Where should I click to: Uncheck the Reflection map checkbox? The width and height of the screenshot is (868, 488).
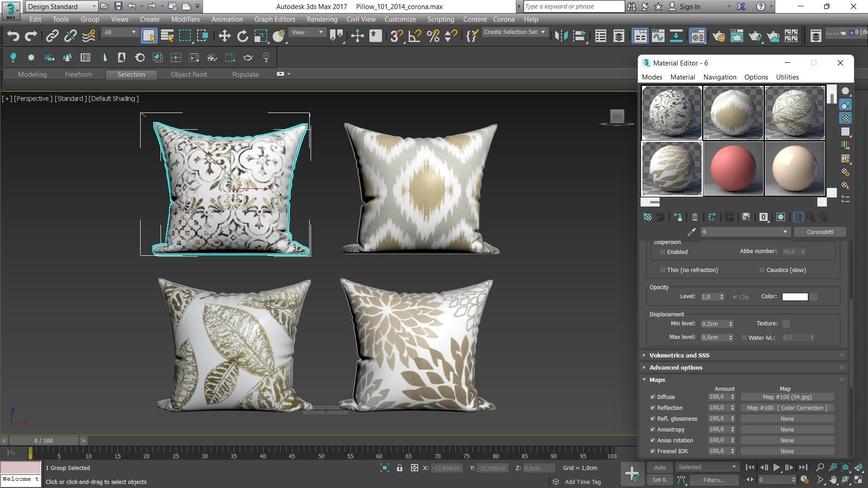point(653,408)
